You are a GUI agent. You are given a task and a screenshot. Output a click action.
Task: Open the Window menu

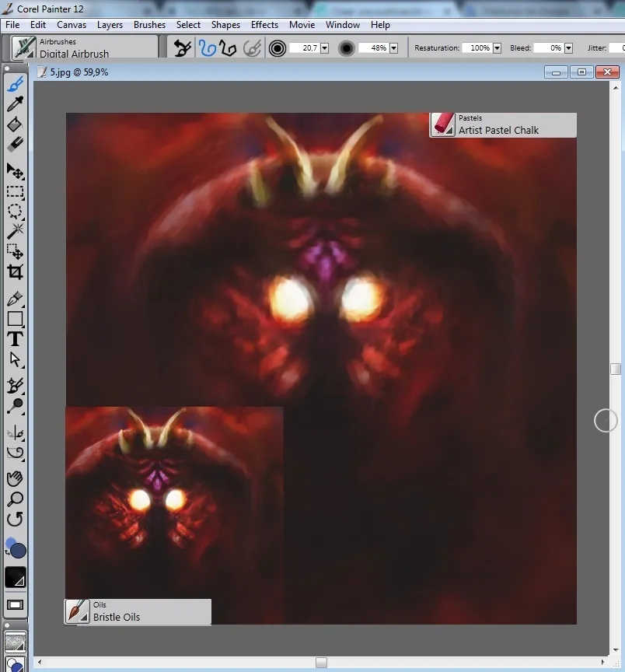pos(343,25)
